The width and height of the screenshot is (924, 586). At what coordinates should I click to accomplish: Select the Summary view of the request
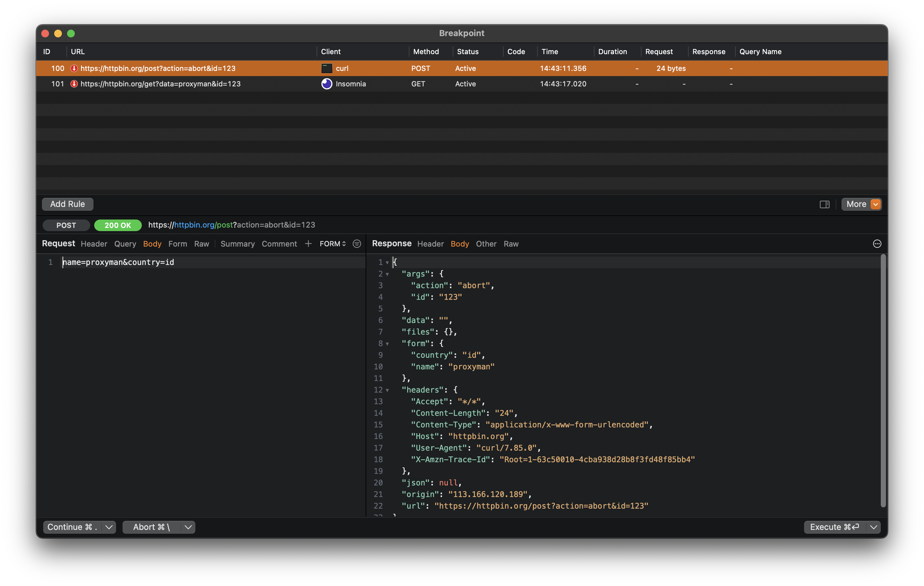(x=237, y=244)
